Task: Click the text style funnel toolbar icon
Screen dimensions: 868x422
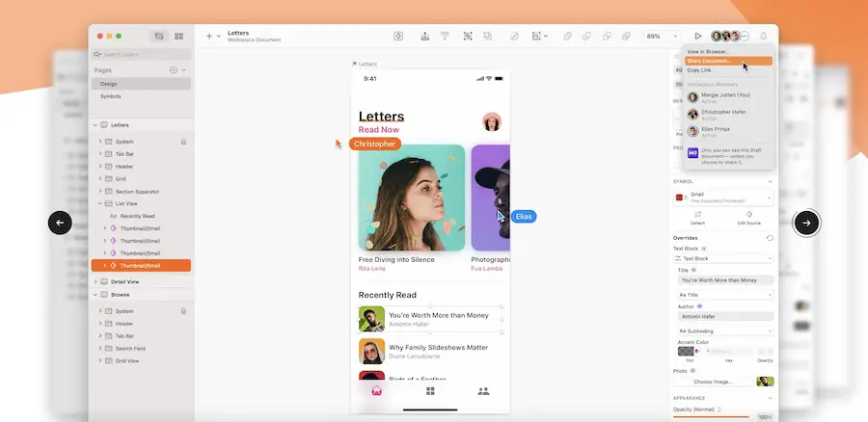Action: (x=445, y=36)
